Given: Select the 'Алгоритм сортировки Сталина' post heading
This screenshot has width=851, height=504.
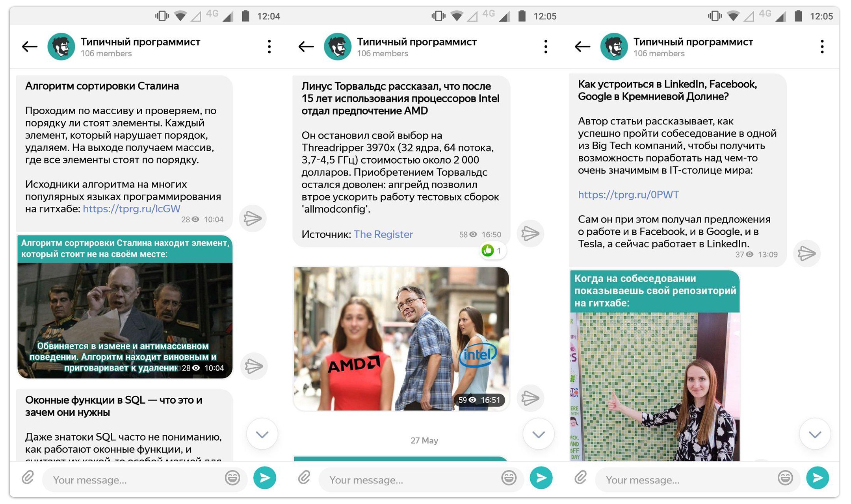Looking at the screenshot, I should pyautogui.click(x=102, y=86).
